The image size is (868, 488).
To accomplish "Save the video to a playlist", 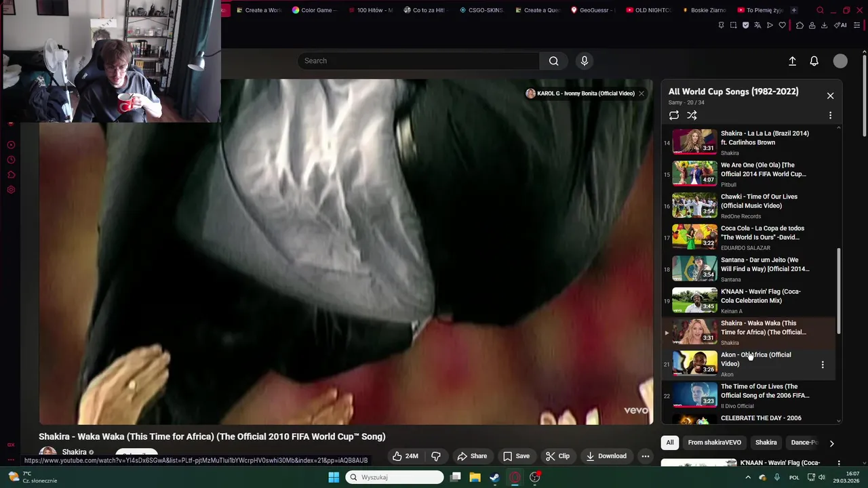I will [516, 456].
